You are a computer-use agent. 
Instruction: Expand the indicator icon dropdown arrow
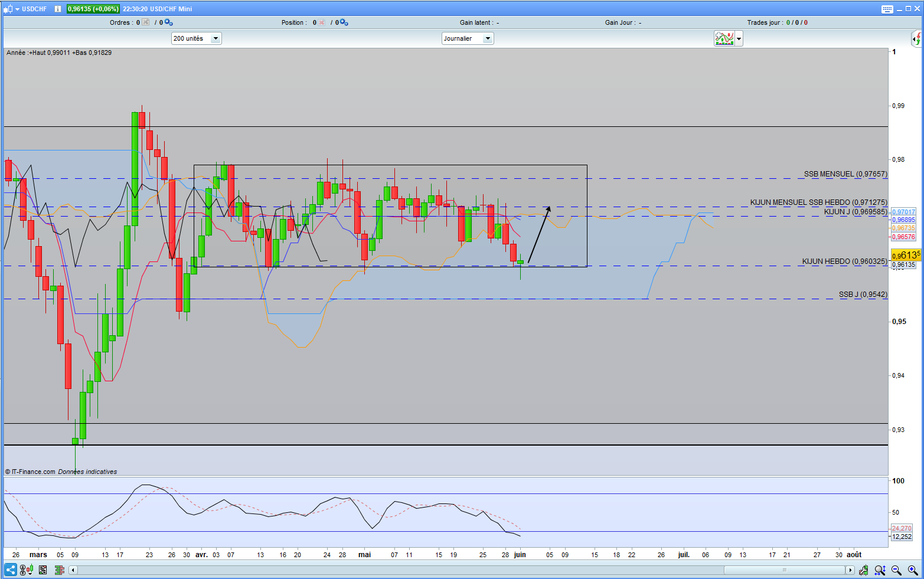click(739, 40)
